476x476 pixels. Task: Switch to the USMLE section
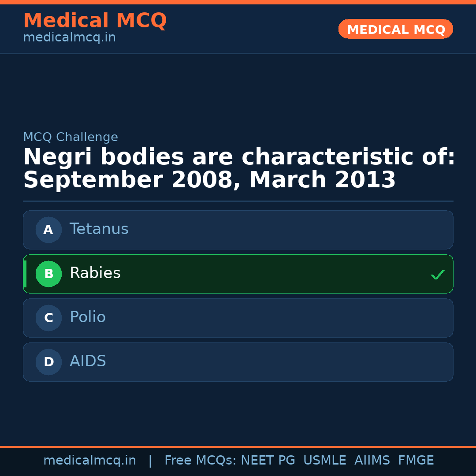325,460
